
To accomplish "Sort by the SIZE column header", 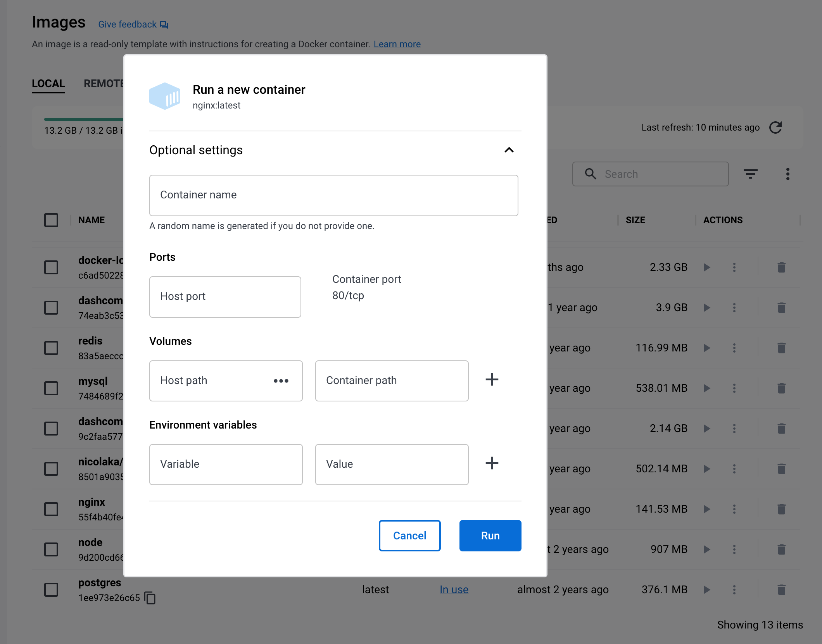I will [x=635, y=220].
